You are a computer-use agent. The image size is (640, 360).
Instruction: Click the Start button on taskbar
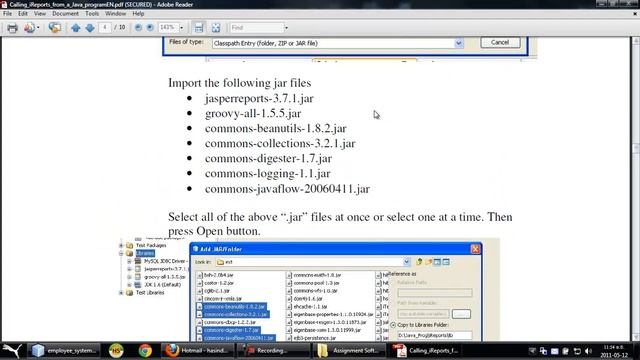click(12, 351)
